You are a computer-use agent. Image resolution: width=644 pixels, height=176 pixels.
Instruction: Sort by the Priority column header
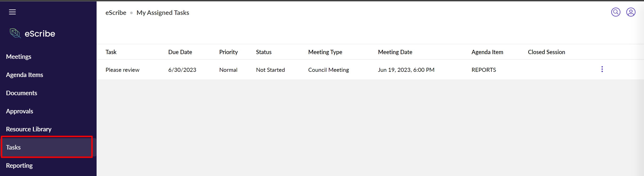click(228, 52)
